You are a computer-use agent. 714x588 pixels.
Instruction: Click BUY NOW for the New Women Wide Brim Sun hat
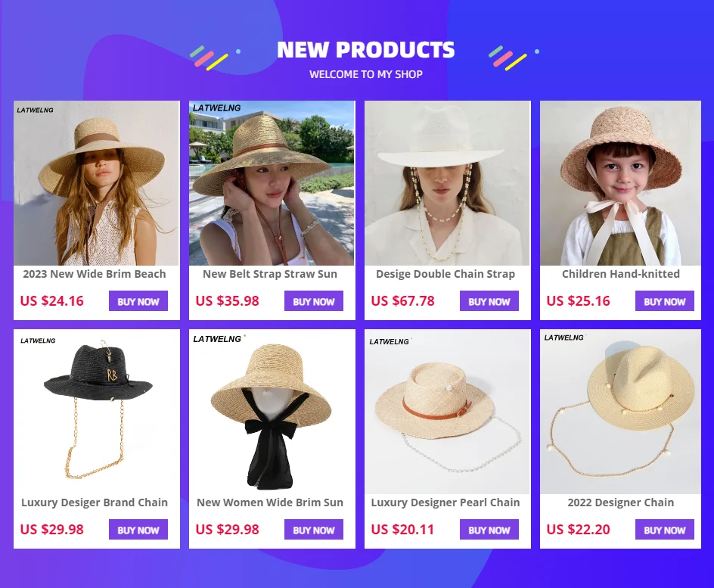[x=314, y=530]
